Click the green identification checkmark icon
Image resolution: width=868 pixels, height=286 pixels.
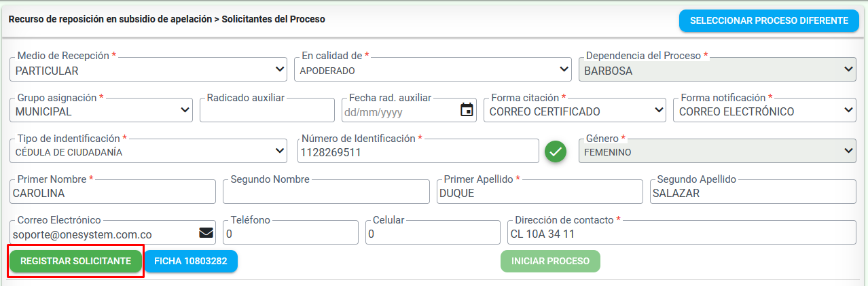556,151
